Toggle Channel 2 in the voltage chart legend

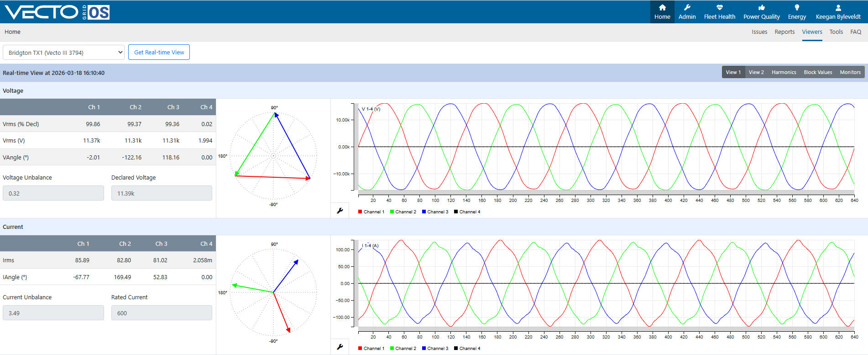tap(403, 212)
